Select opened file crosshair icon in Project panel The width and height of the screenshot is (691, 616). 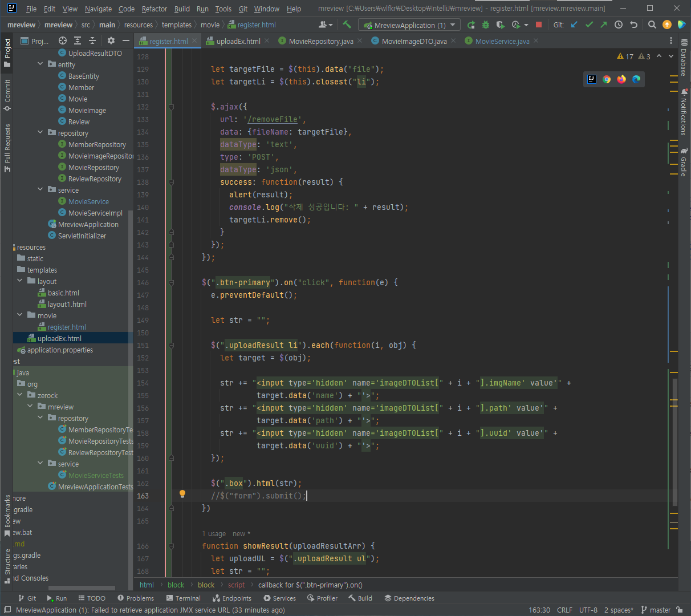coord(63,40)
